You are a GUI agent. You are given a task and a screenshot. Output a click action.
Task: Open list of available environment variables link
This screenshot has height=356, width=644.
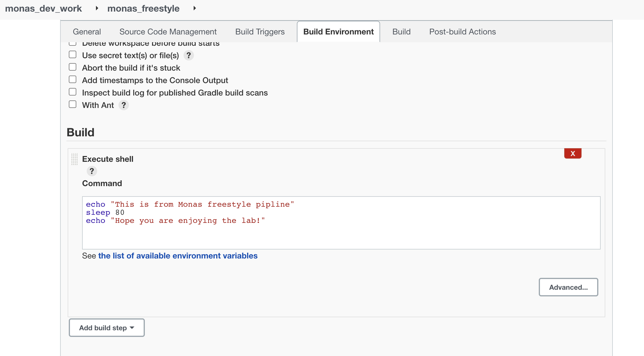(x=178, y=256)
